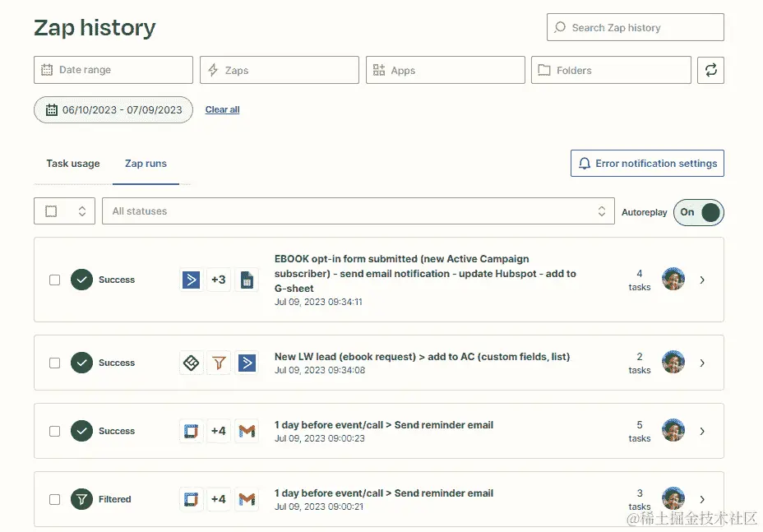Click the Google Sheets icon in EBOOK row
Viewport: 763px width, 532px height.
pos(247,280)
